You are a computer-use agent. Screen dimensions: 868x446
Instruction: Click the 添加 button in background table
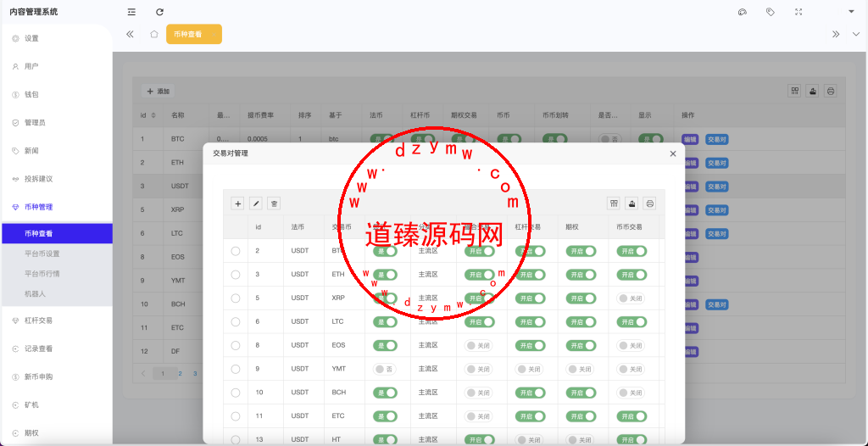[159, 91]
